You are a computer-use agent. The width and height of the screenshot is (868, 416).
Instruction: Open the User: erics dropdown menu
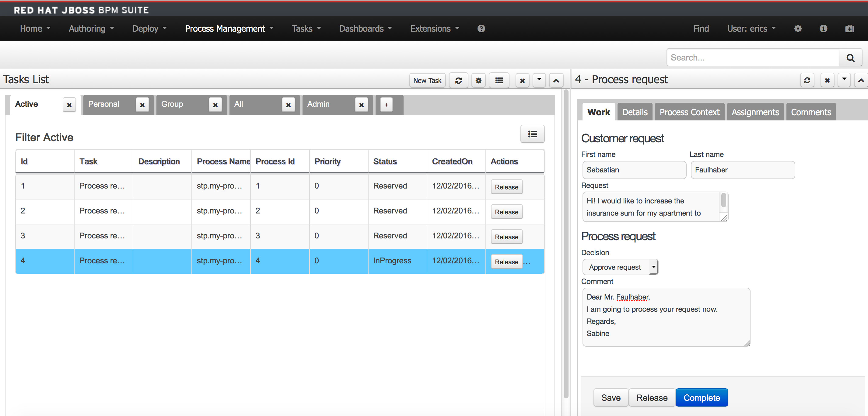(x=751, y=29)
